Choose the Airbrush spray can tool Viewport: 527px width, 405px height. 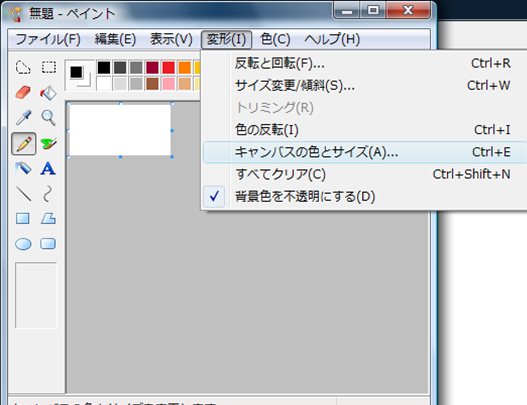click(23, 168)
